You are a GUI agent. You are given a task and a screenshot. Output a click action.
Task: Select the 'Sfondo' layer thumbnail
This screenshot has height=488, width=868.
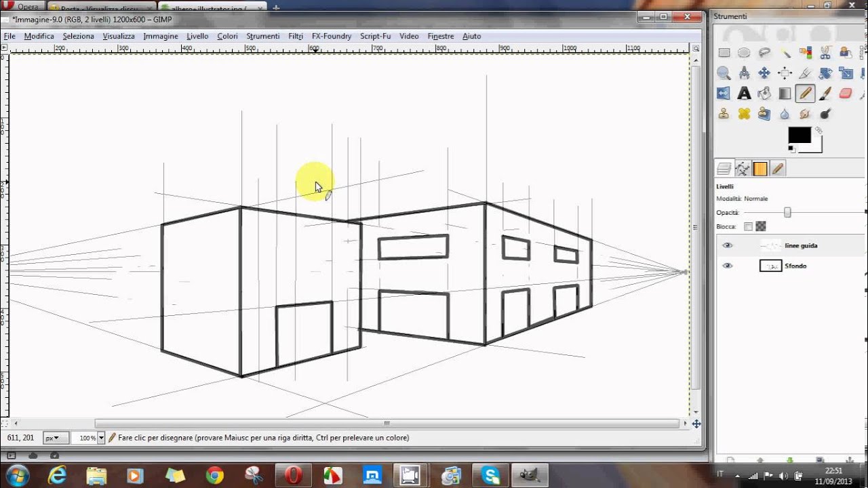pyautogui.click(x=770, y=266)
